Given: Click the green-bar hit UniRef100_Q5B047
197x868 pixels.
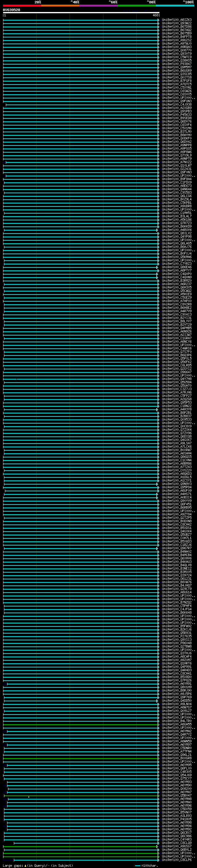Looking at the screenshot, I should click(177, 796).
